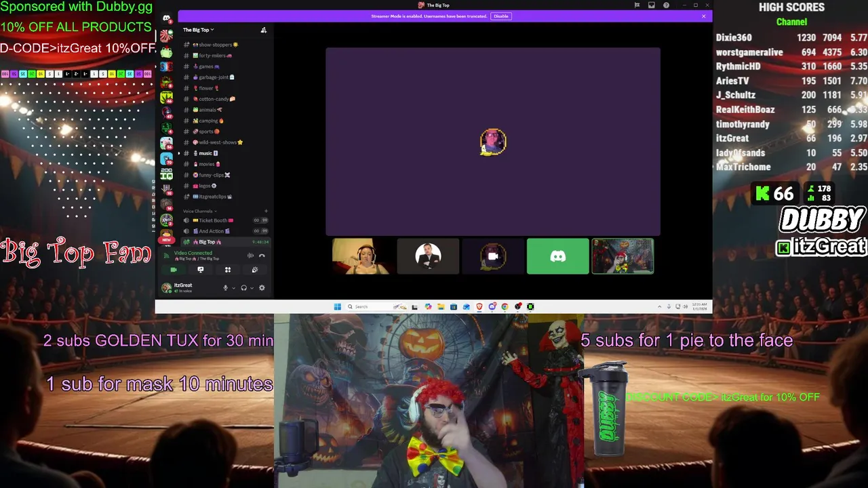
Task: Open the soundboard button in voice panel
Action: pos(255,270)
